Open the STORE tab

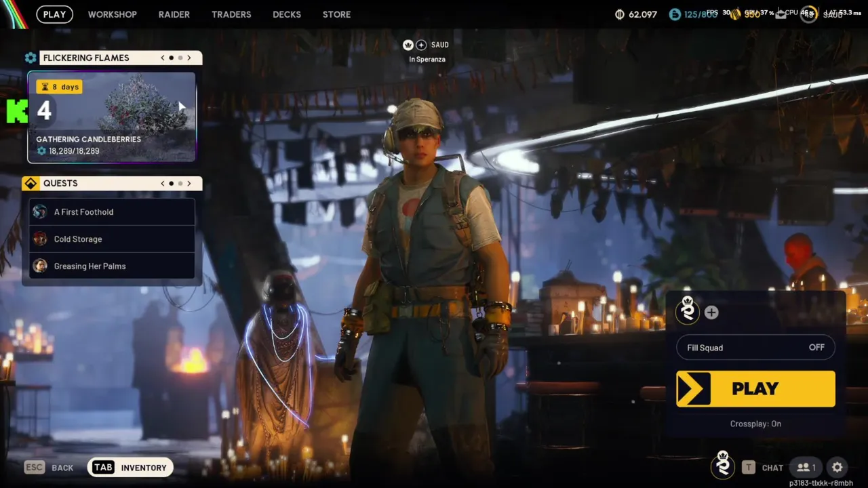[x=337, y=14]
